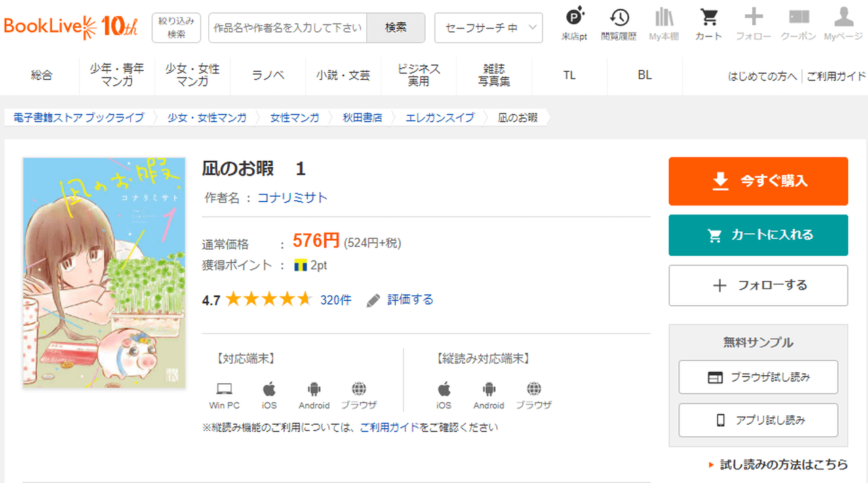Viewport: 868px width, 483px height.
Task: Open Myページ user profile icon
Action: click(x=843, y=24)
